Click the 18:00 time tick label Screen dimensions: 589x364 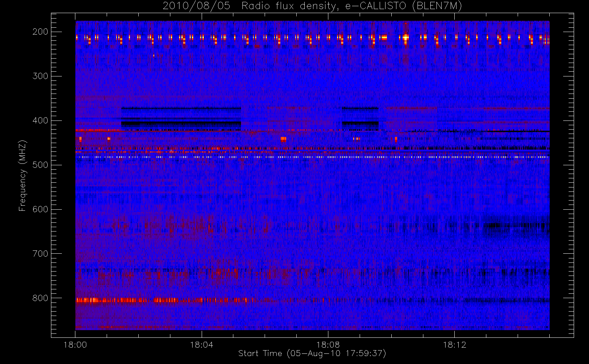coord(75,345)
